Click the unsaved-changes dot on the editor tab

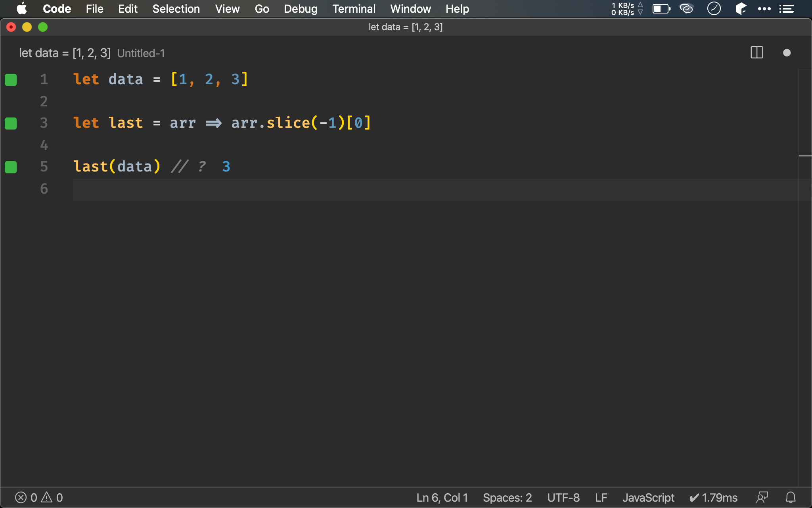coord(787,53)
